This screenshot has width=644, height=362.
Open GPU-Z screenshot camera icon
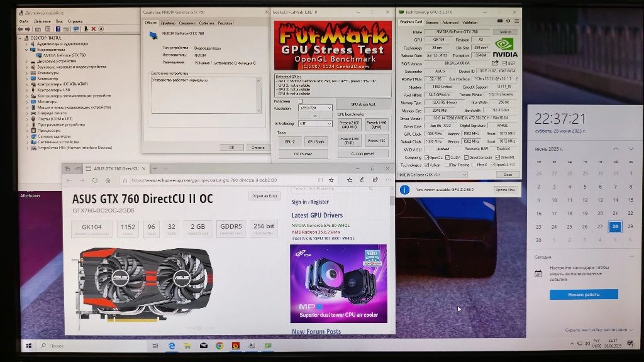pyautogui.click(x=500, y=21)
